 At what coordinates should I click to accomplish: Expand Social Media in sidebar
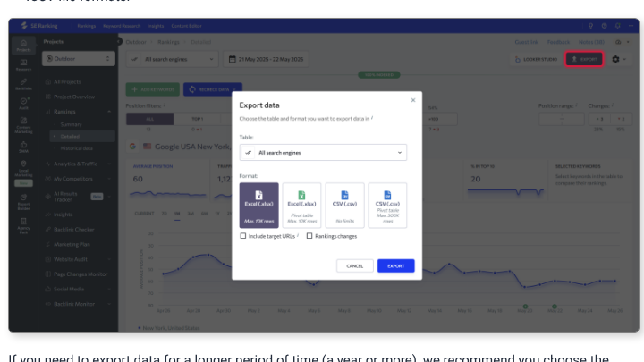[x=109, y=289]
